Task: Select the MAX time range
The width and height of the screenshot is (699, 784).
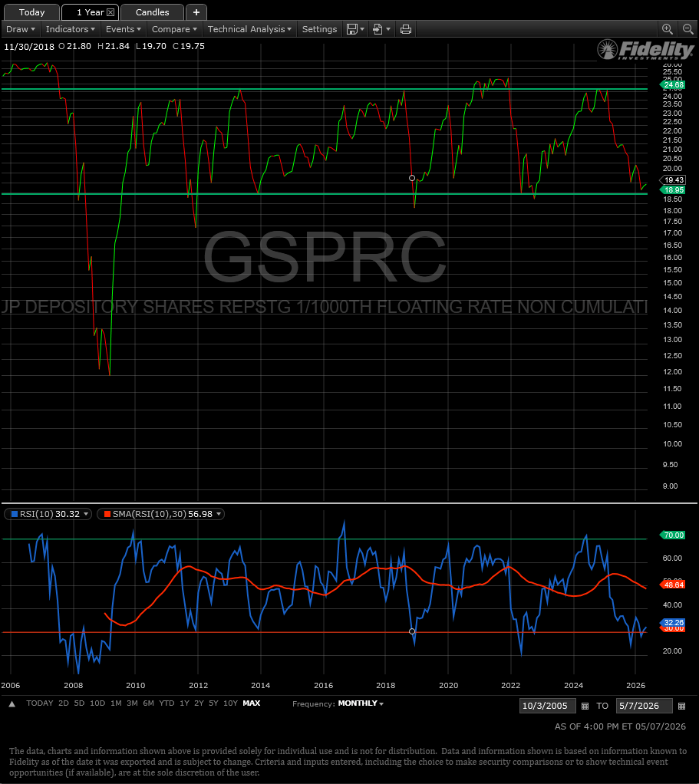Action: 252,703
